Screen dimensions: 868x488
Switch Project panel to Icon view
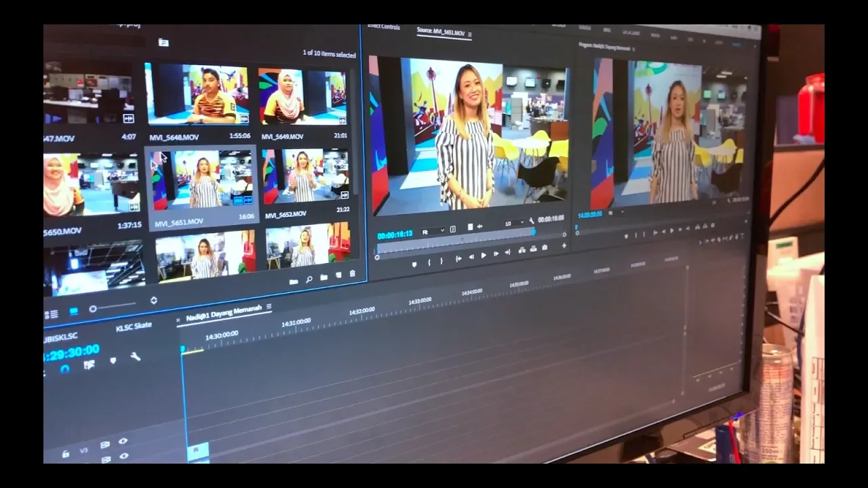[x=74, y=312]
